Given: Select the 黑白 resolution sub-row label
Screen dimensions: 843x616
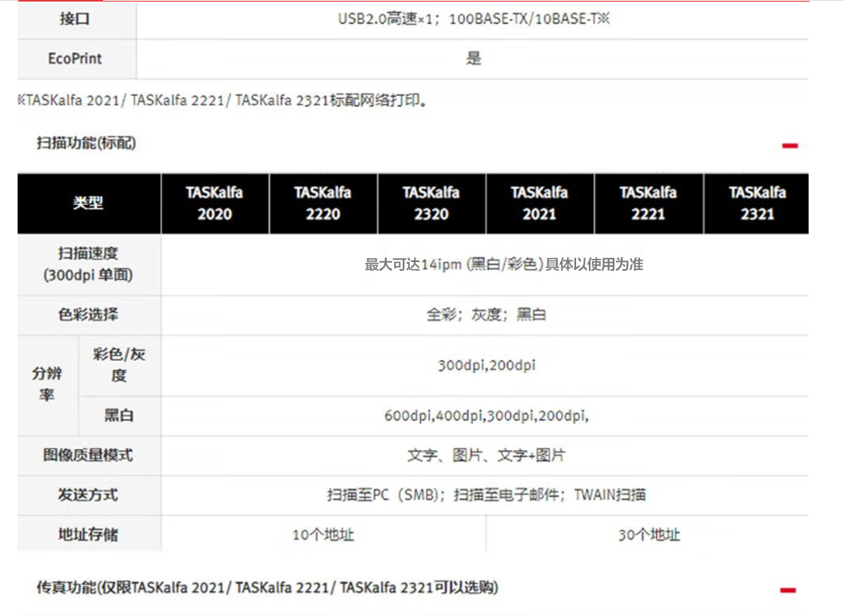Looking at the screenshot, I should (119, 415).
